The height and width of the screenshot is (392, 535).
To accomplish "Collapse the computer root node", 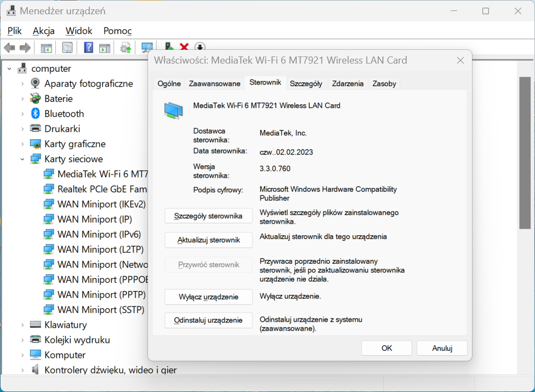I will (x=9, y=69).
